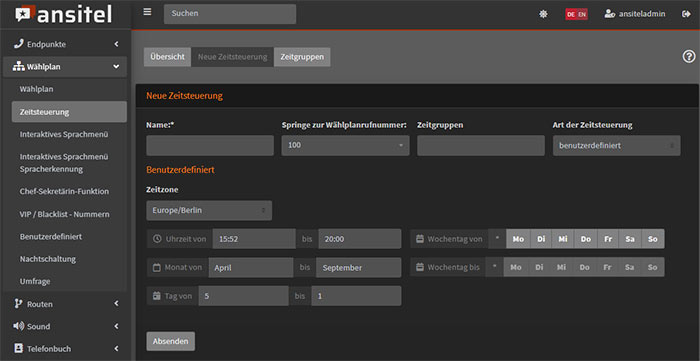Open Monat von April dropdown
The image size is (700, 361).
click(251, 267)
